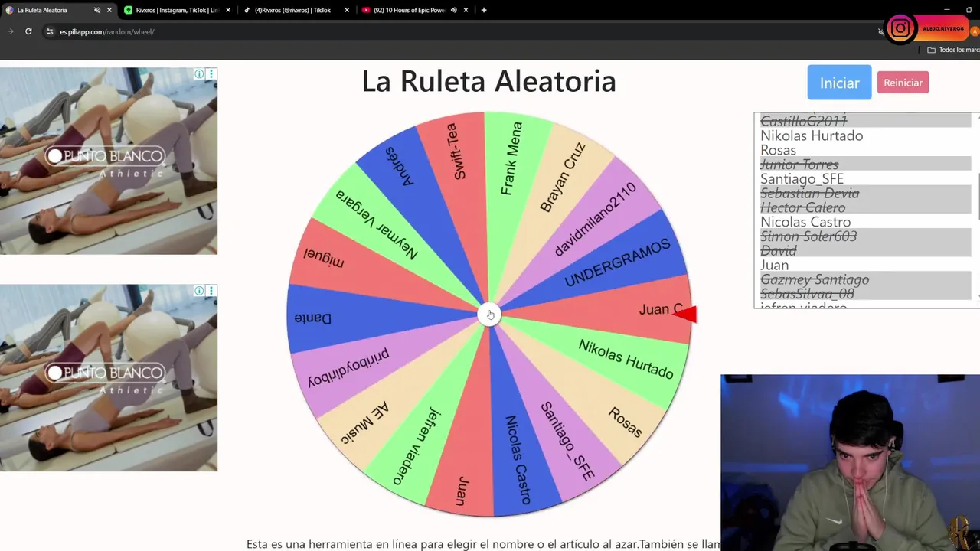Open Todos los marcadores bookmarks folder
This screenshot has width=980, height=551.
[953, 50]
